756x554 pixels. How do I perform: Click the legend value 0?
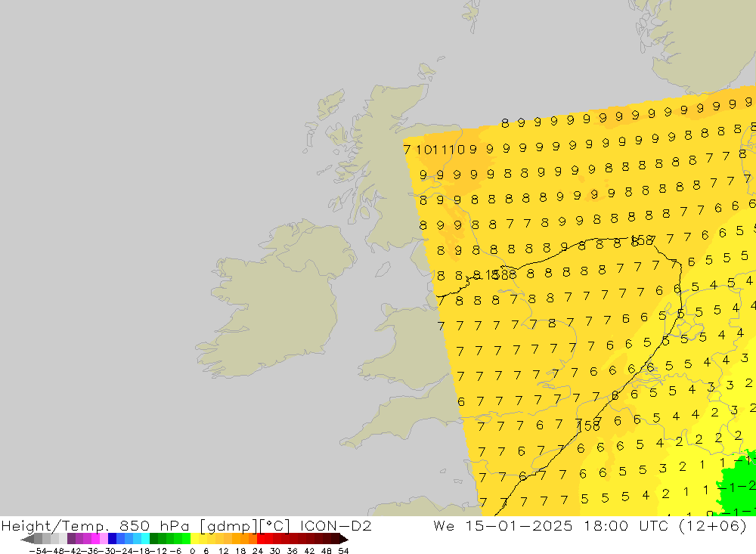click(192, 551)
